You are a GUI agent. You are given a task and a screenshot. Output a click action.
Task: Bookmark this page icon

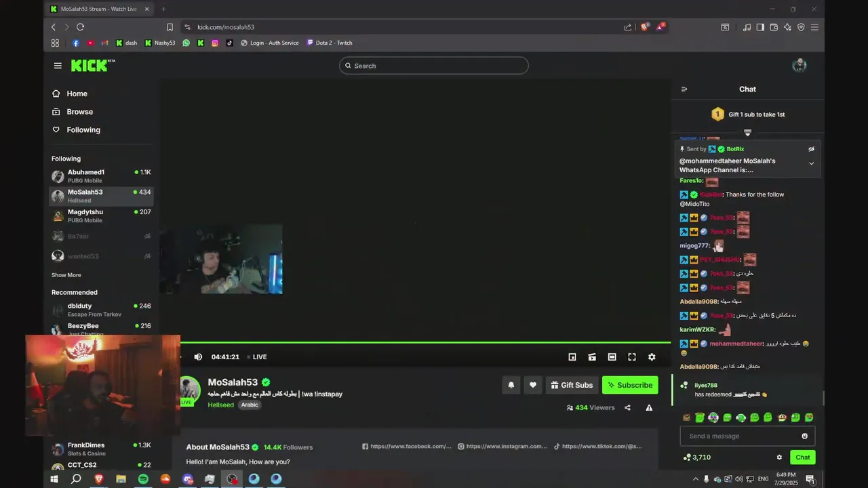170,27
